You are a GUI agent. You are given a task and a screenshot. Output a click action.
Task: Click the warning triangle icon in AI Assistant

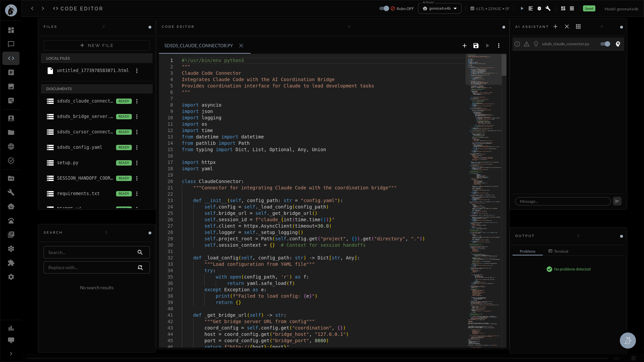(x=527, y=44)
